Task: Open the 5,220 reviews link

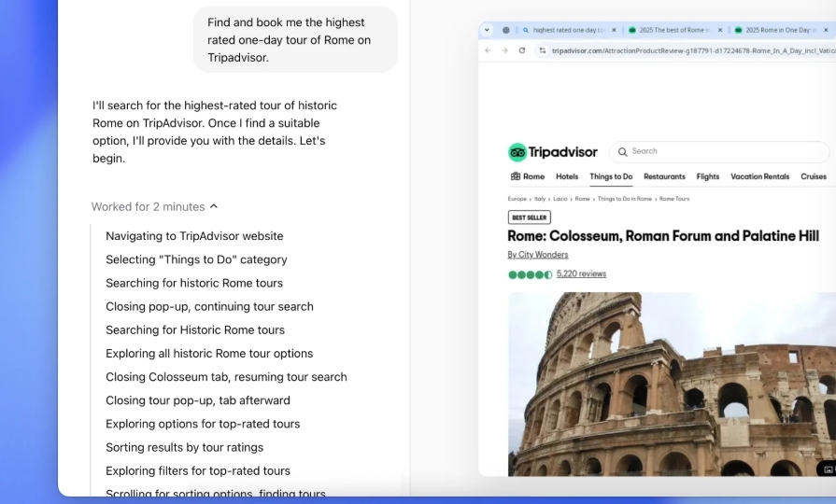Action: (581, 274)
